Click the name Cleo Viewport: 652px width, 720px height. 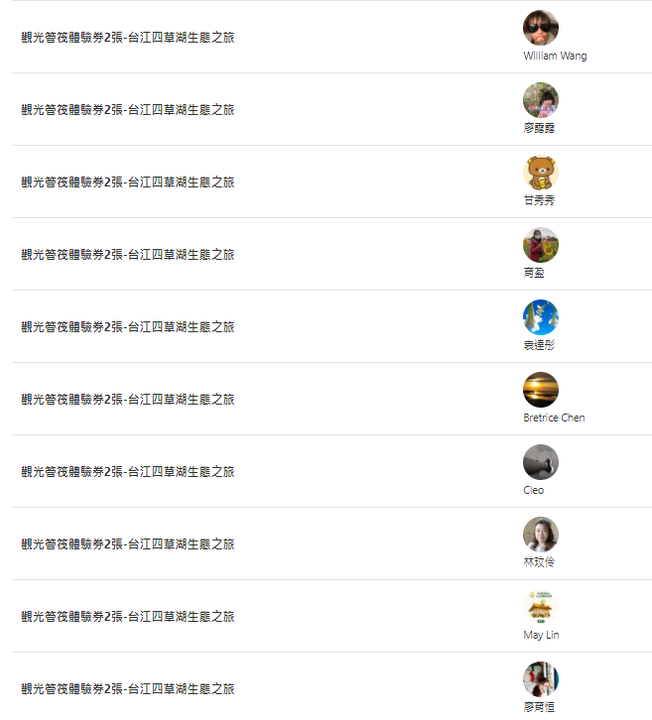point(534,490)
